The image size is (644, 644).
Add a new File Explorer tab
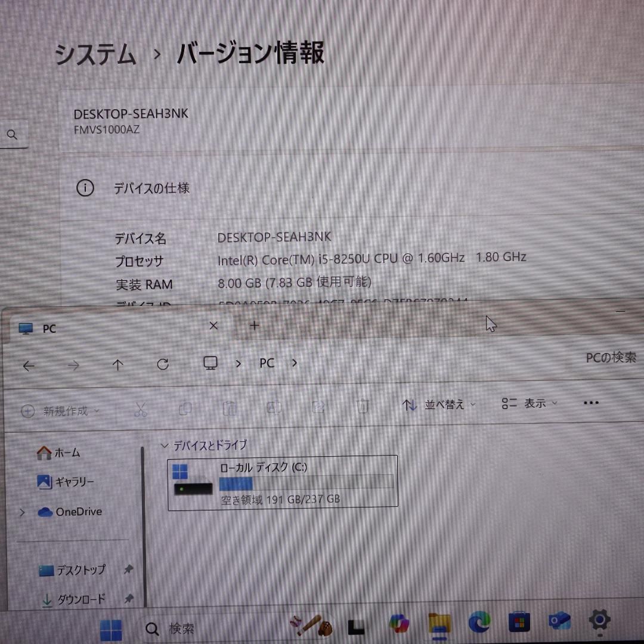click(x=255, y=326)
